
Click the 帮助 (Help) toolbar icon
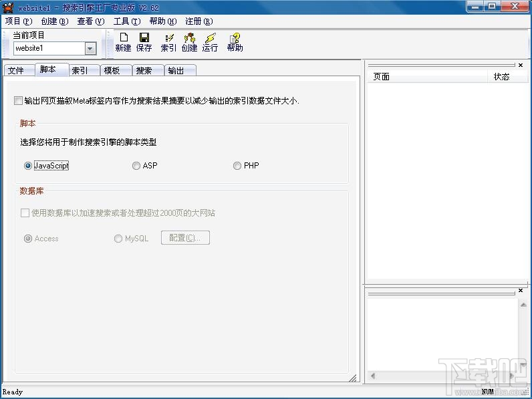(x=235, y=42)
